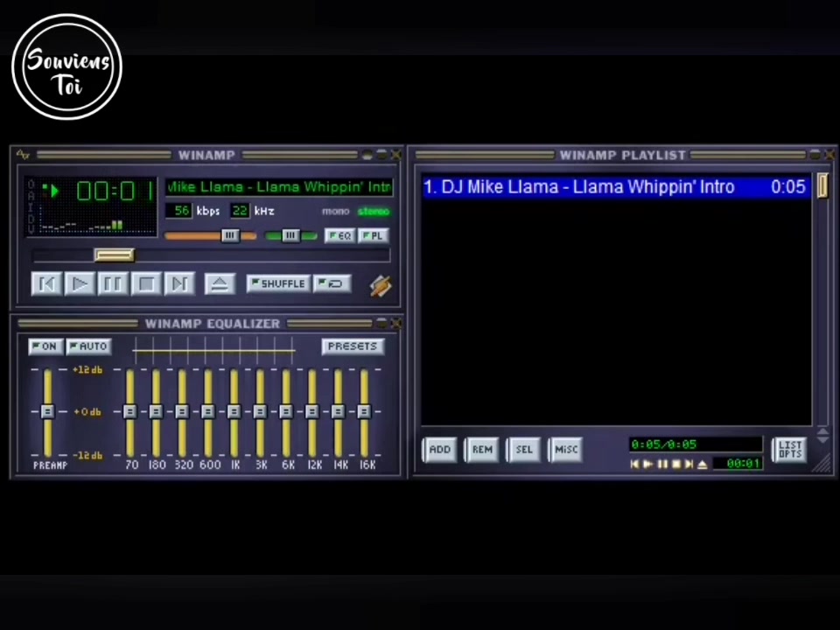Image resolution: width=840 pixels, height=630 pixels.
Task: Click the scrolling song title display
Action: (x=279, y=187)
